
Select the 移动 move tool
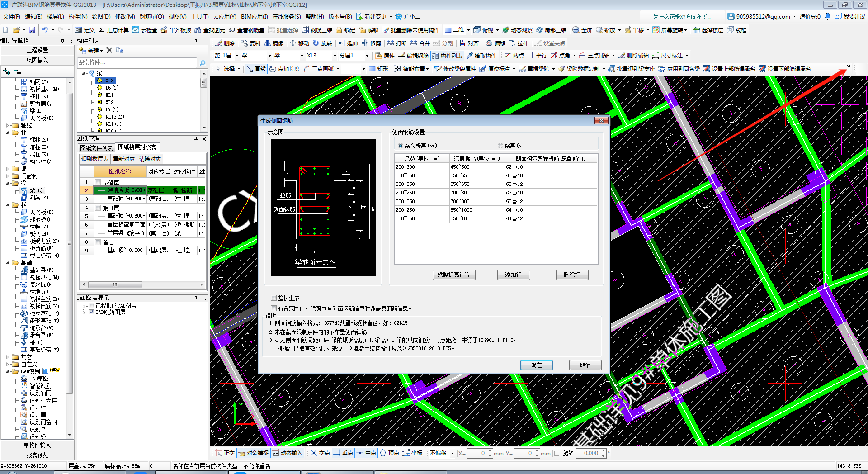299,43
